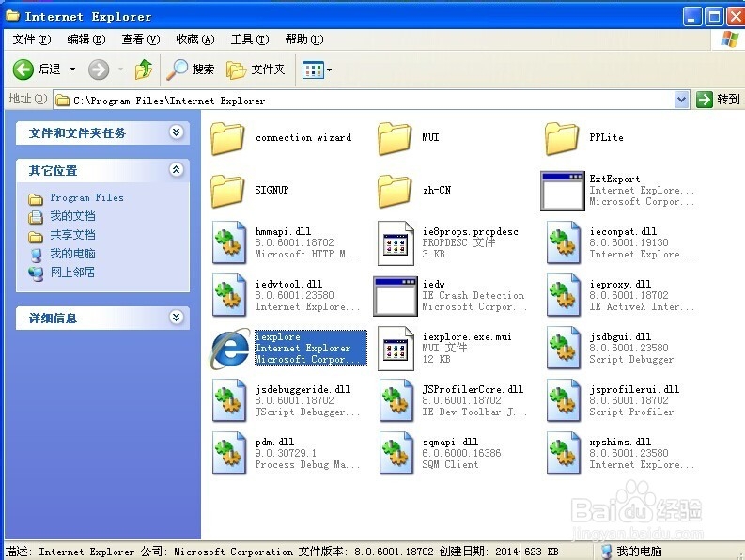This screenshot has height=560, width=745.
Task: Select the PPLite folder icon
Action: tap(562, 138)
